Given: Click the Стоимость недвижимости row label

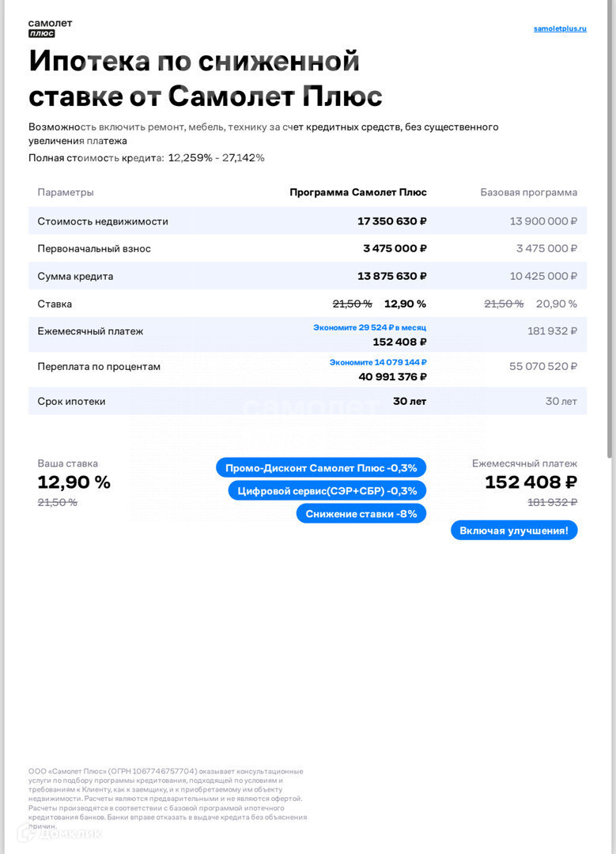Looking at the screenshot, I should 102,221.
